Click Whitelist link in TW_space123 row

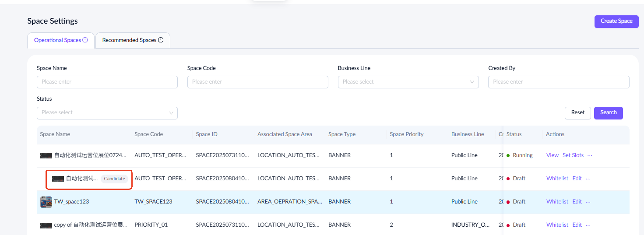pyautogui.click(x=557, y=202)
